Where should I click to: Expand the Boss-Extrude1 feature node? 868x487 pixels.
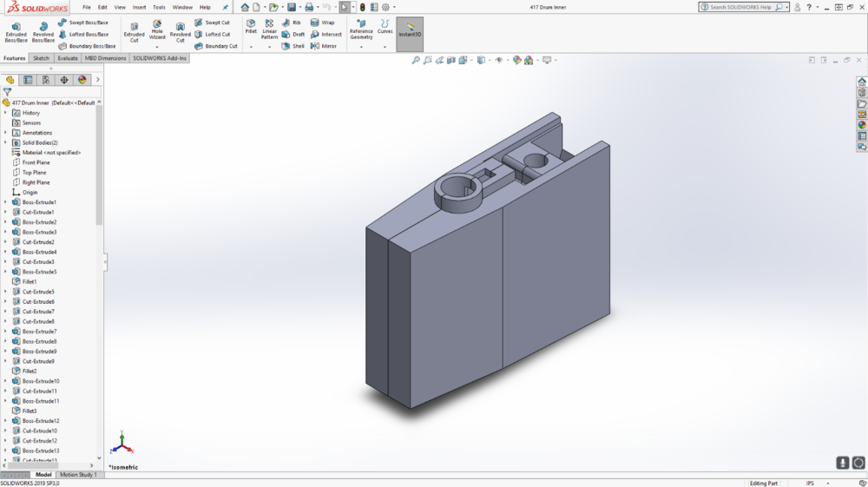pyautogui.click(x=5, y=202)
